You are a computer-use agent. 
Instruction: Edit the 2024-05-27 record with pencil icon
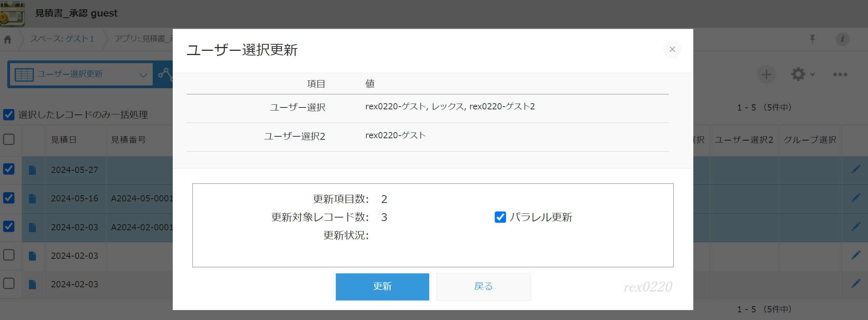(856, 169)
